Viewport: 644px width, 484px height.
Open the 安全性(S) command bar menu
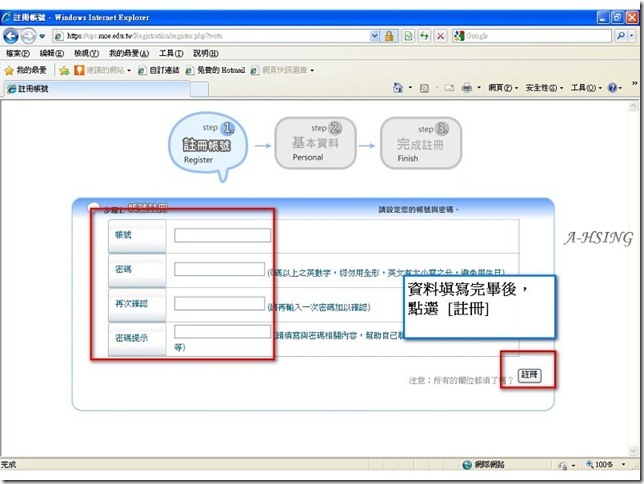[x=544, y=88]
